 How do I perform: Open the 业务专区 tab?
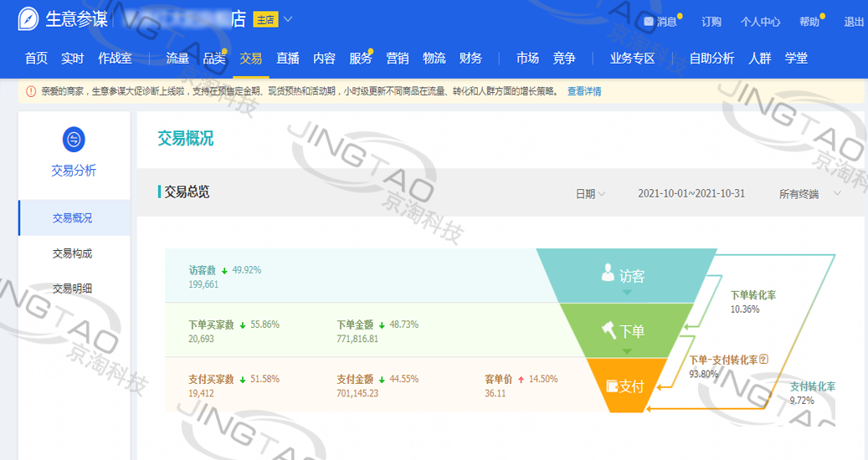click(633, 58)
